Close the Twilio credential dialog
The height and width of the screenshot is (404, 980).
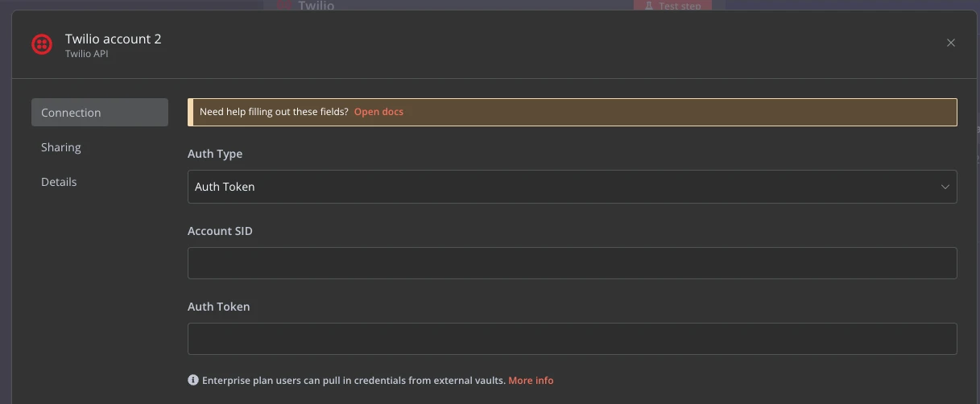point(951,43)
